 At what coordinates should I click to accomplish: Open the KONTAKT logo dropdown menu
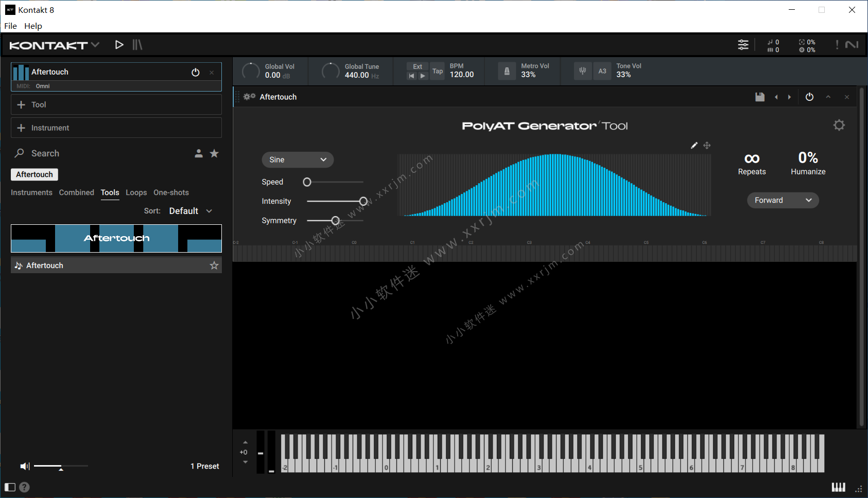coord(54,45)
